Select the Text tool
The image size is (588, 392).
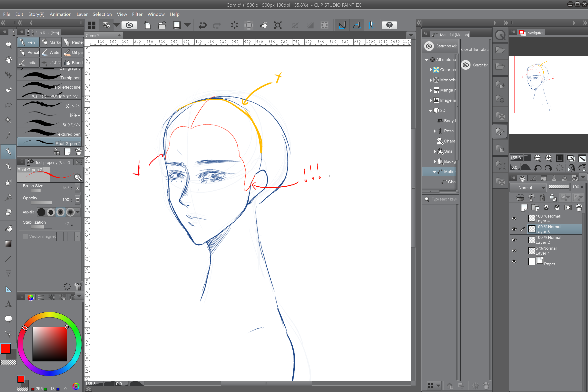point(8,304)
